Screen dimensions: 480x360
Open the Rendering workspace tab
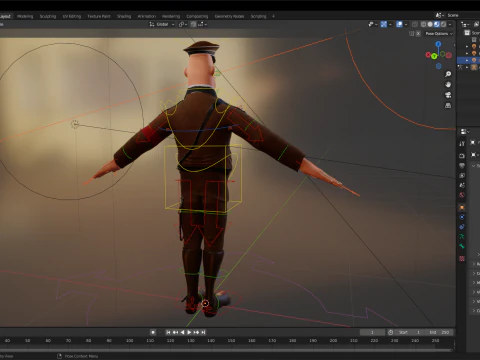click(x=171, y=16)
